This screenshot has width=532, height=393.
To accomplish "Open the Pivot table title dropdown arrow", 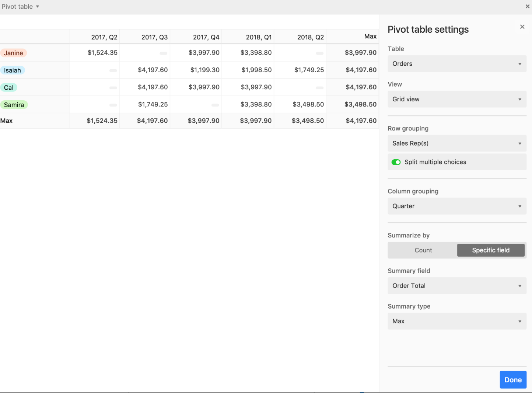I will [x=37, y=7].
